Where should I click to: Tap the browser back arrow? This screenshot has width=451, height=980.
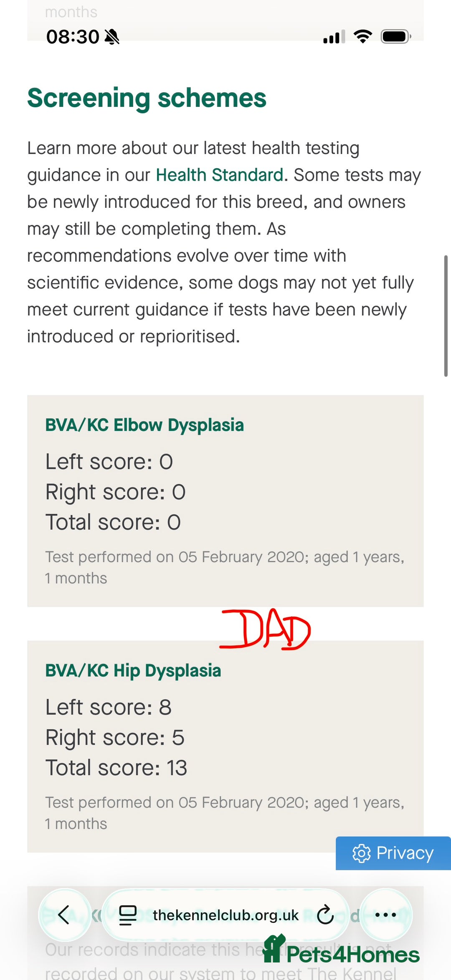click(64, 915)
